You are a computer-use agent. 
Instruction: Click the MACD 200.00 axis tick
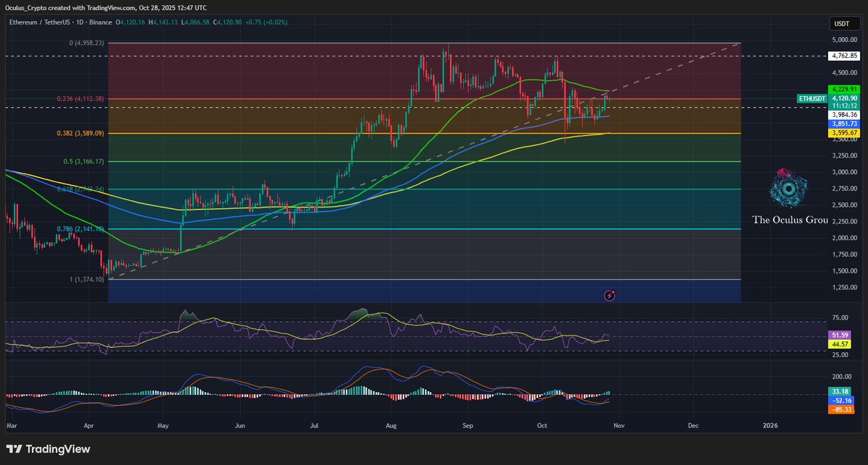[x=842, y=377]
